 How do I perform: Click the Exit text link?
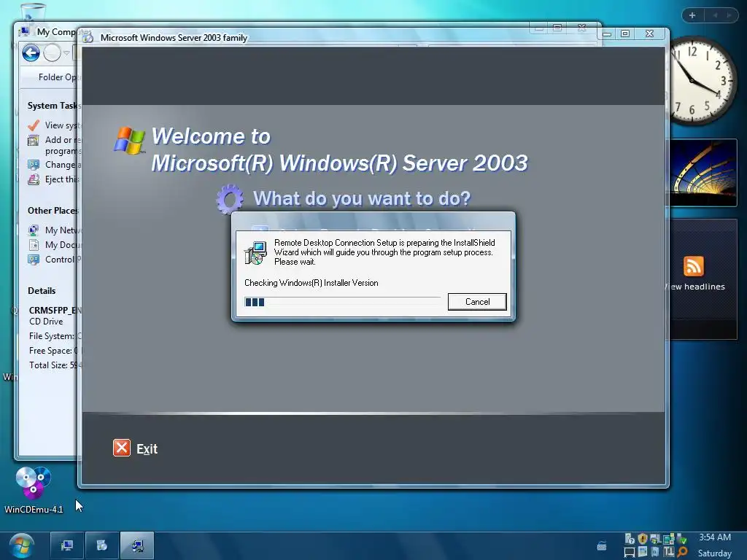pyautogui.click(x=147, y=449)
